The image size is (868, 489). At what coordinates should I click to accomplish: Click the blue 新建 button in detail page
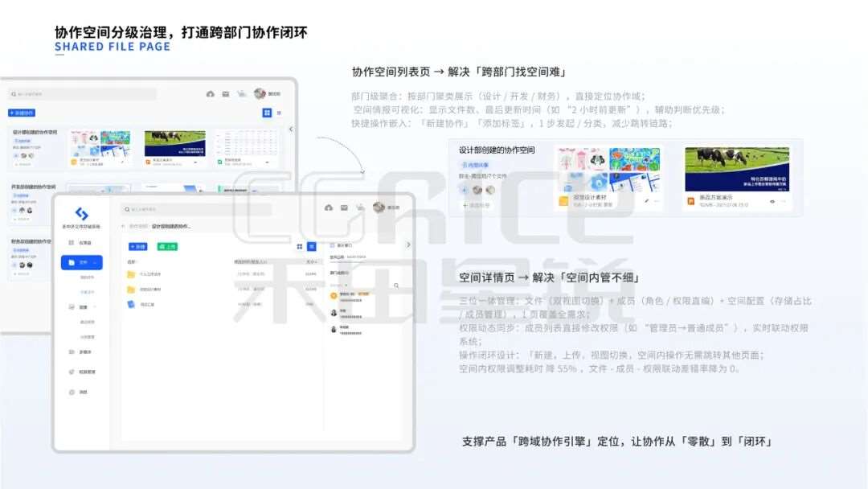[x=138, y=246]
